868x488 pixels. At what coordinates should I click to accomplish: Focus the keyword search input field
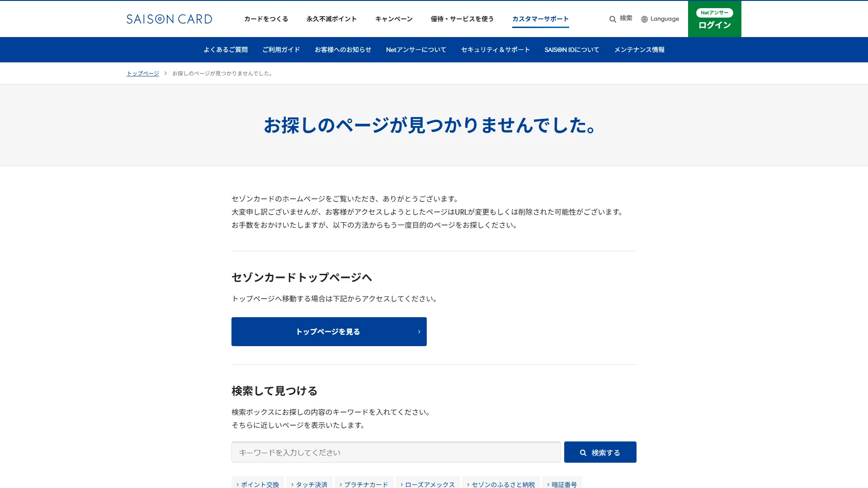tap(396, 452)
